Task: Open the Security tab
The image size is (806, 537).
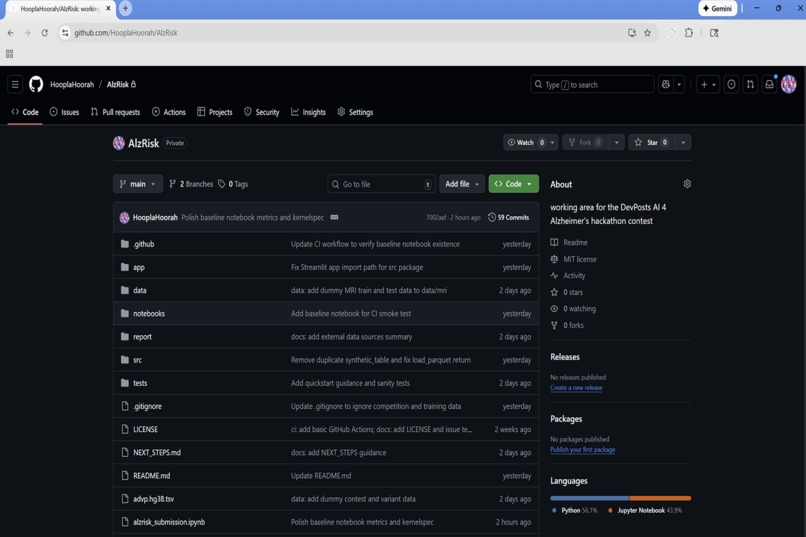Action: 262,112
